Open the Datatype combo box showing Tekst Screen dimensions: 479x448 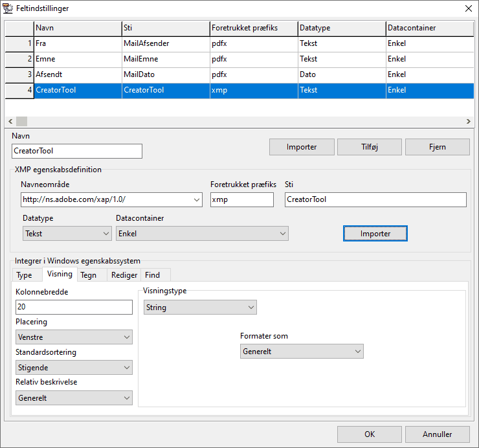coord(67,234)
